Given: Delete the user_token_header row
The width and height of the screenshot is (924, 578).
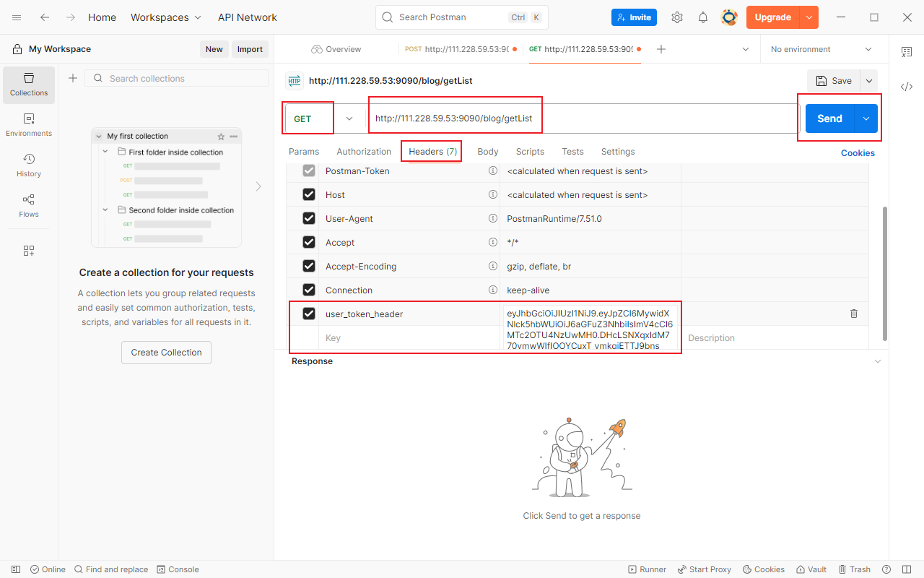Looking at the screenshot, I should [854, 314].
